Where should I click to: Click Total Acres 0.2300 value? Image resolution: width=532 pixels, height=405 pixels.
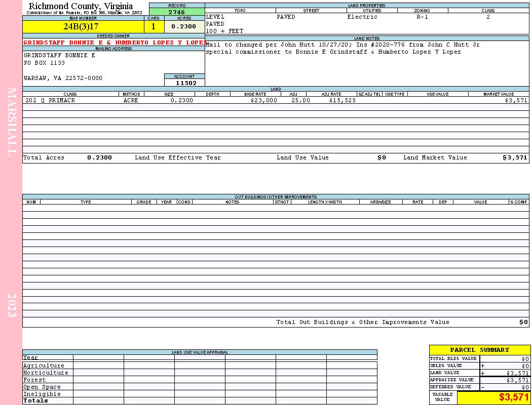click(x=99, y=157)
